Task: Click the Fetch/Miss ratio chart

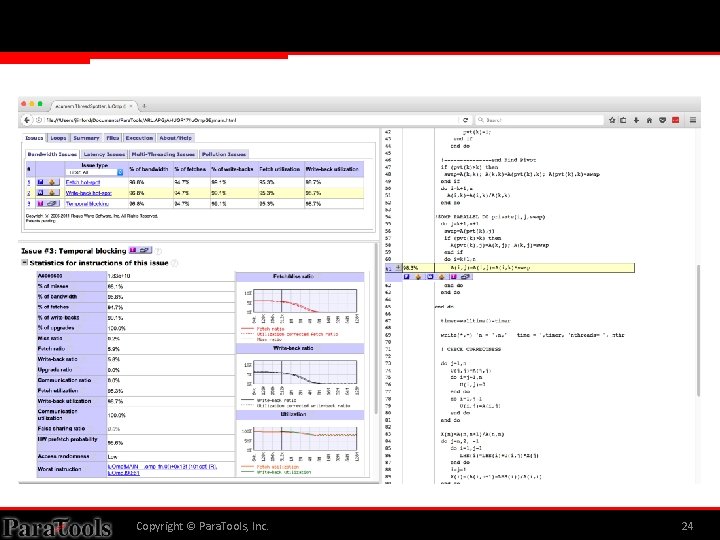Action: [305, 301]
